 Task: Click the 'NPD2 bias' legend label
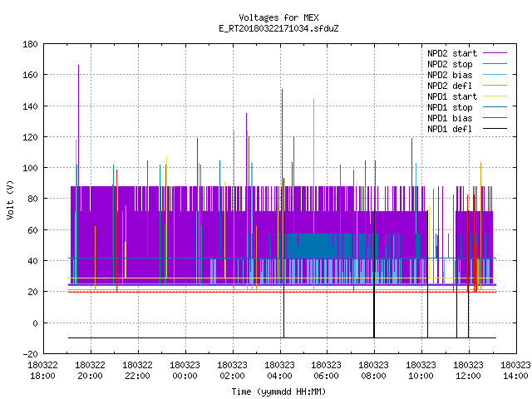pyautogui.click(x=450, y=75)
